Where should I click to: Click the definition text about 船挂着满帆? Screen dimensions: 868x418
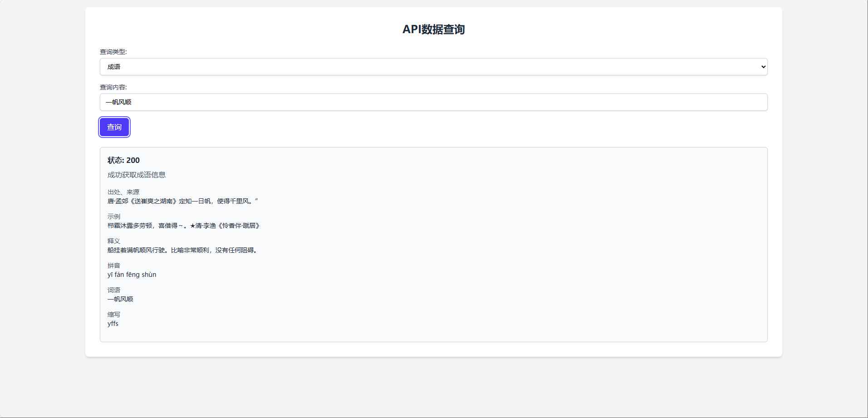[182, 250]
